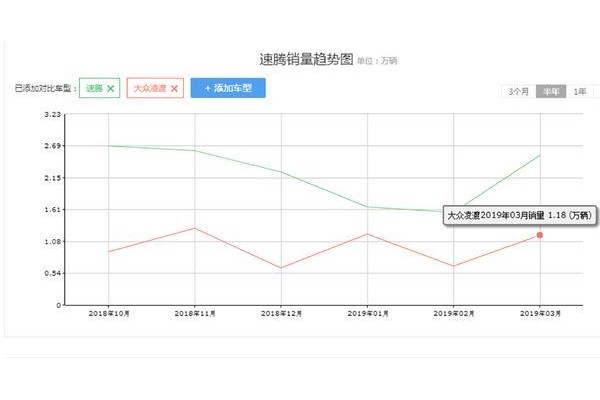
Task: Click the green line's 2018年11月 peak
Action: tap(195, 150)
